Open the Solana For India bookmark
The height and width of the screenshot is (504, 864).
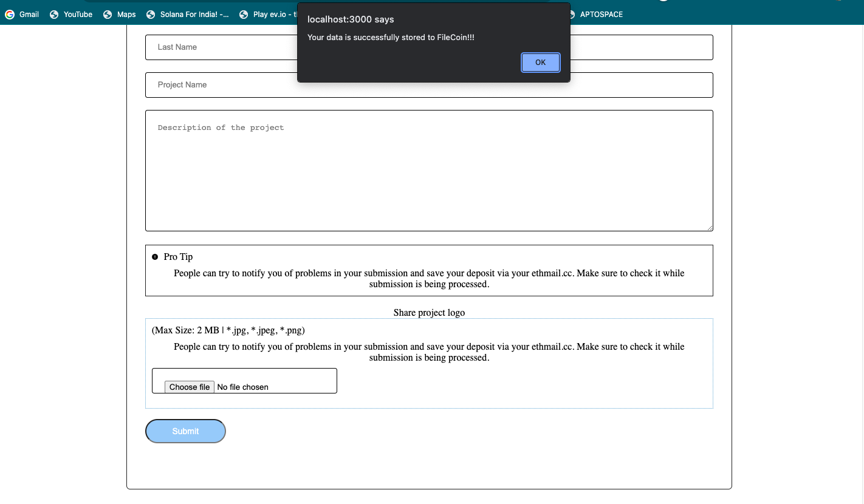pos(188,15)
